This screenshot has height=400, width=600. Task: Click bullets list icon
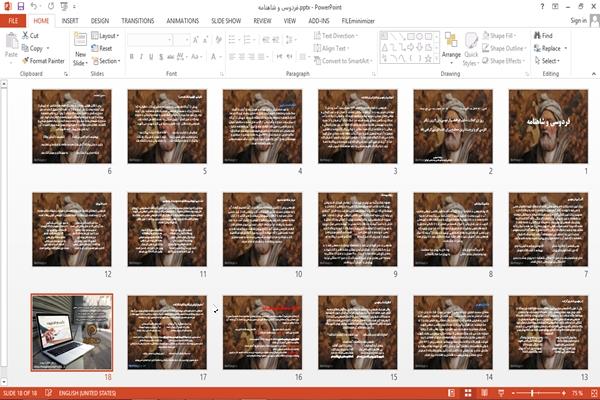click(232, 40)
